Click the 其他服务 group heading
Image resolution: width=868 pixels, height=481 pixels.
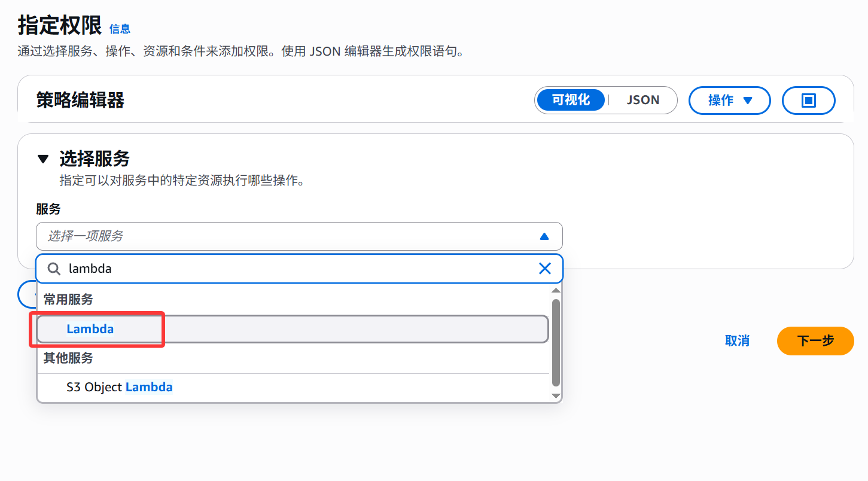pyautogui.click(x=68, y=358)
